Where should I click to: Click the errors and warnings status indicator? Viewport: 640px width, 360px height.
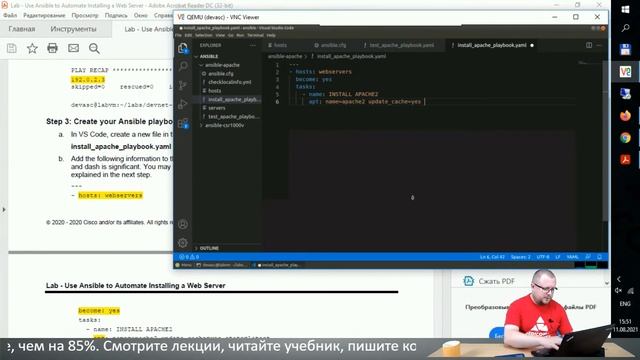pos(189,257)
